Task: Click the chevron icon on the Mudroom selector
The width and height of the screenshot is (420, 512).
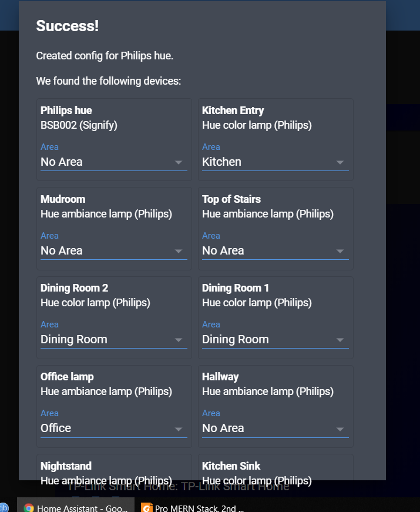Action: point(179,250)
